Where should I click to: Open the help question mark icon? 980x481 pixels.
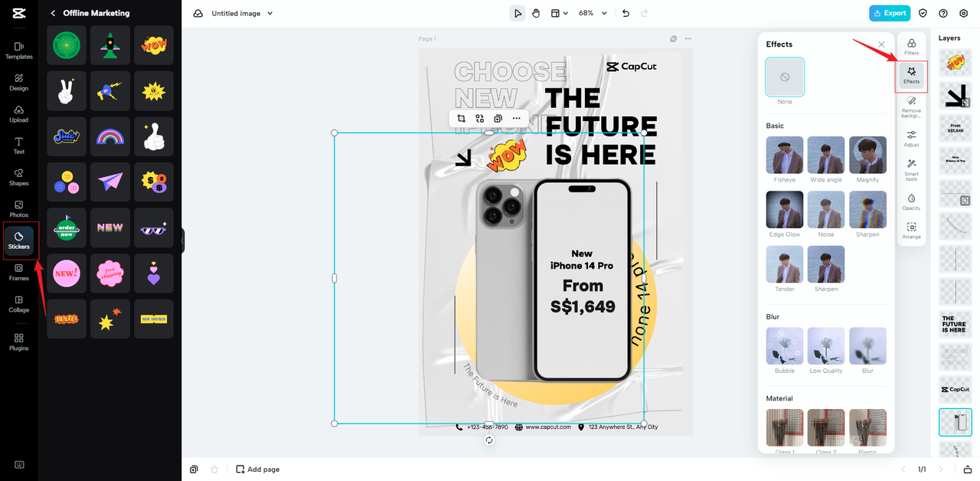pyautogui.click(x=943, y=13)
